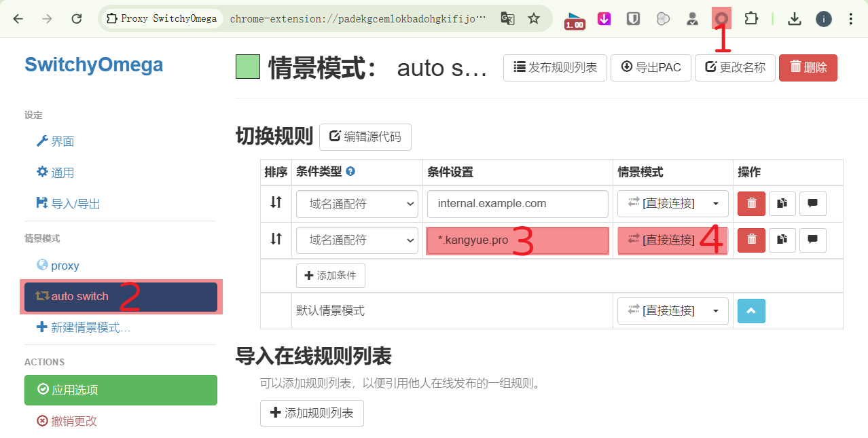Click 更改名称 to rename profile
This screenshot has width=868, height=438.
point(735,68)
